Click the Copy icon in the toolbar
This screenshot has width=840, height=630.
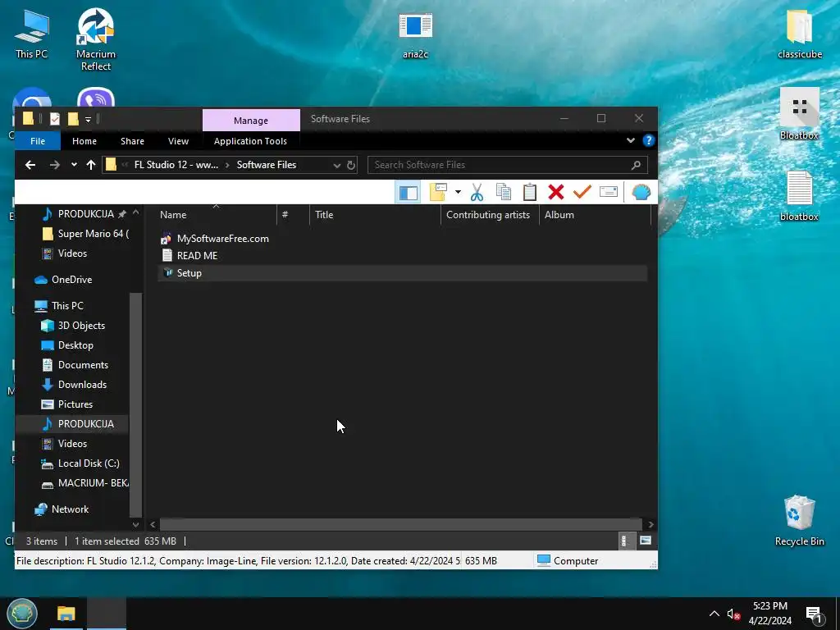[504, 192]
